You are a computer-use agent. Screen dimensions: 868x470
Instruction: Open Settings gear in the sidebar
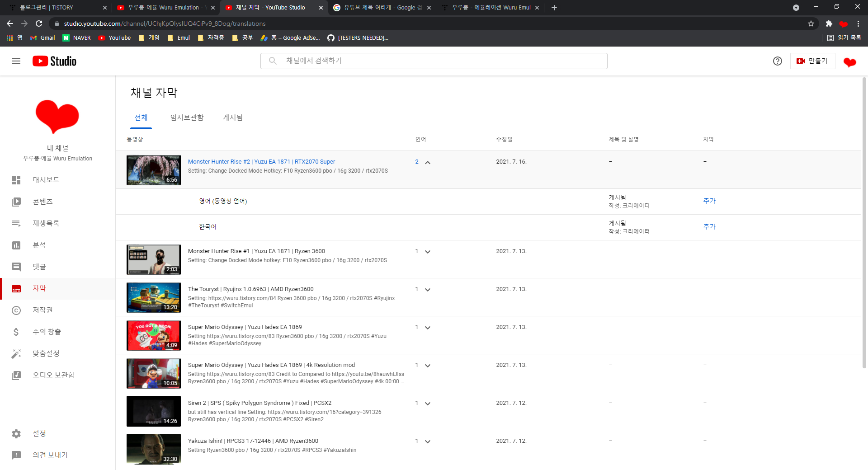57,433
